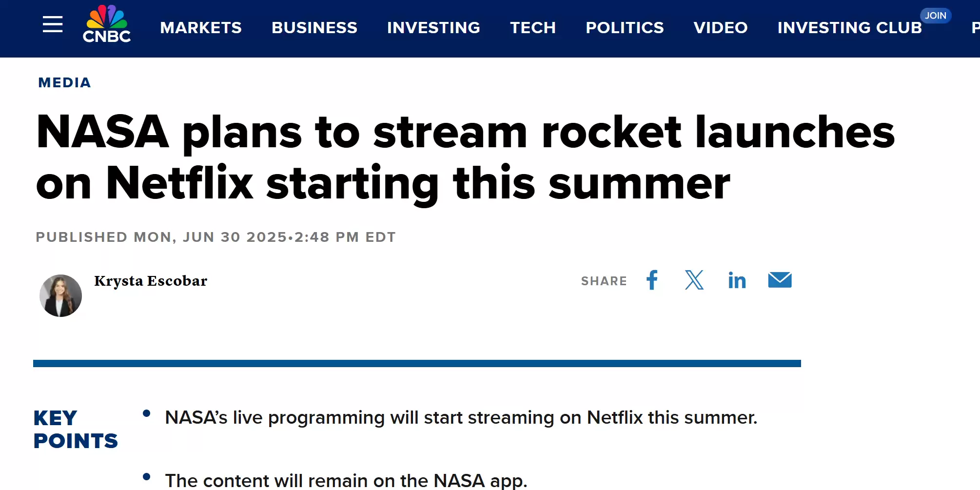Share article on Facebook
This screenshot has height=490, width=980.
[x=652, y=280]
